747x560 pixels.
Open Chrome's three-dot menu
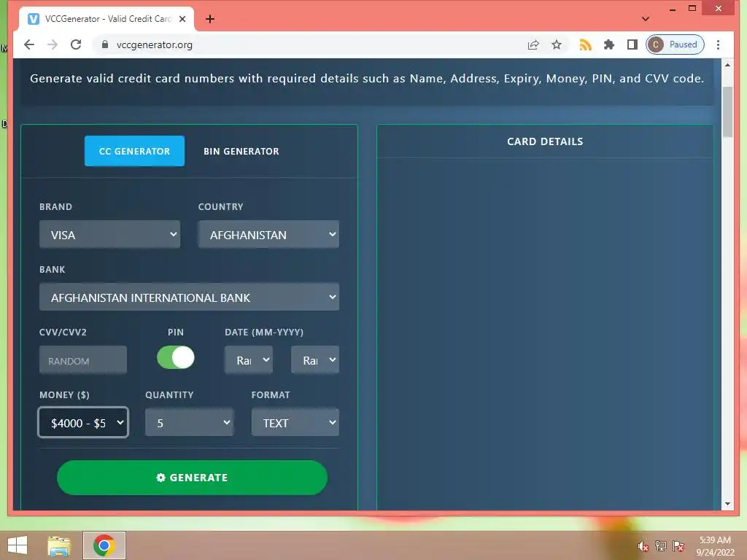coord(718,44)
